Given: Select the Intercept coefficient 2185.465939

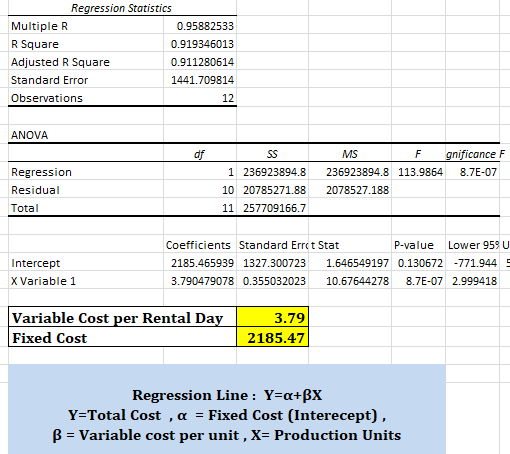Looking at the screenshot, I should (x=200, y=263).
